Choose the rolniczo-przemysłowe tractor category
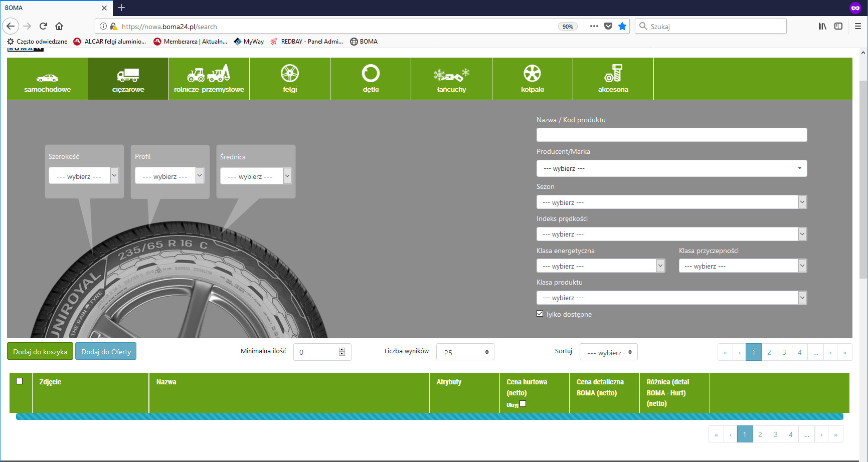The height and width of the screenshot is (462, 868). pos(209,79)
